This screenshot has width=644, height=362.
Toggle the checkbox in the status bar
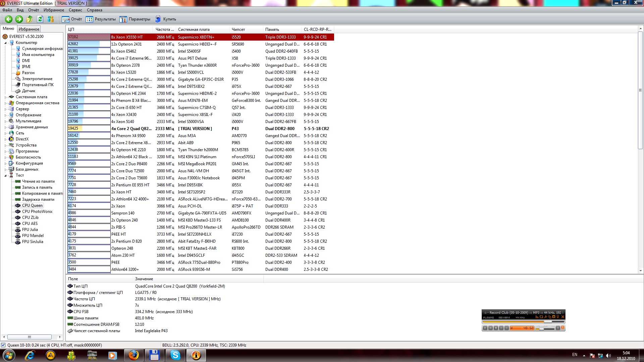tap(3, 345)
